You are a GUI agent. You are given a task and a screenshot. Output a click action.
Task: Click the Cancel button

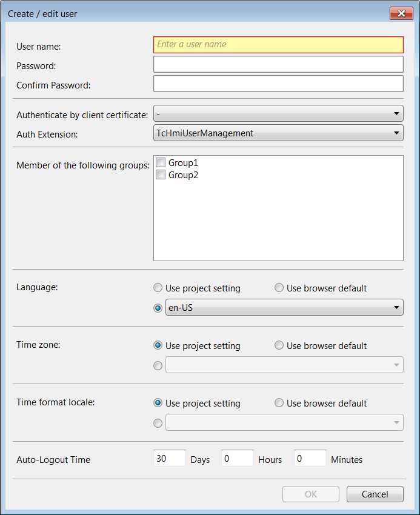tap(375, 494)
